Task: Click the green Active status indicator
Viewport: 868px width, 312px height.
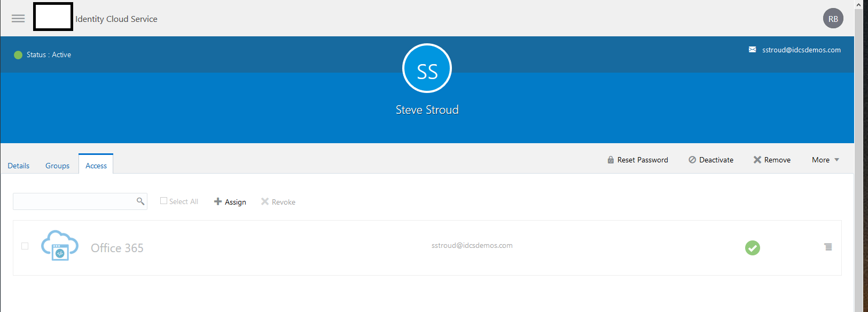Action: point(18,55)
